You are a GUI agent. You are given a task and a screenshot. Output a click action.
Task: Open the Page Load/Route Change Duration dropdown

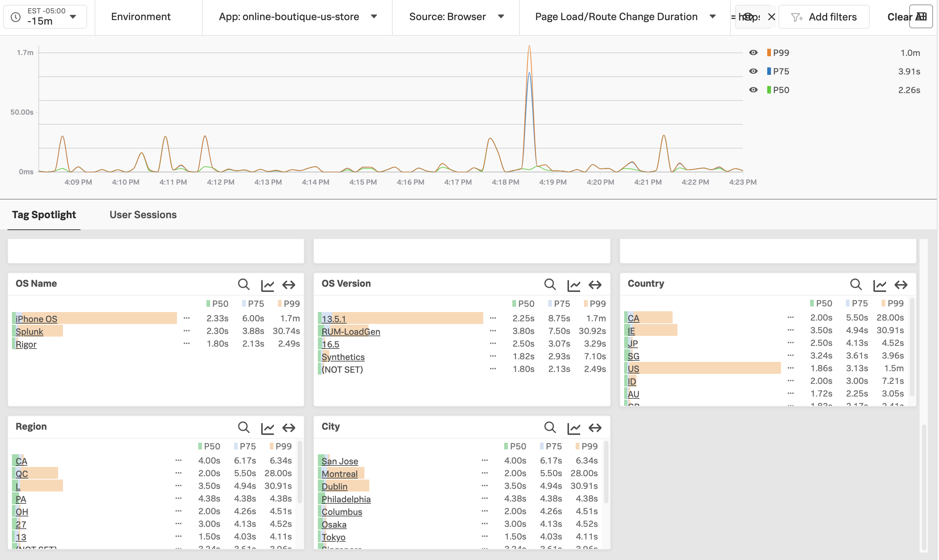click(625, 17)
